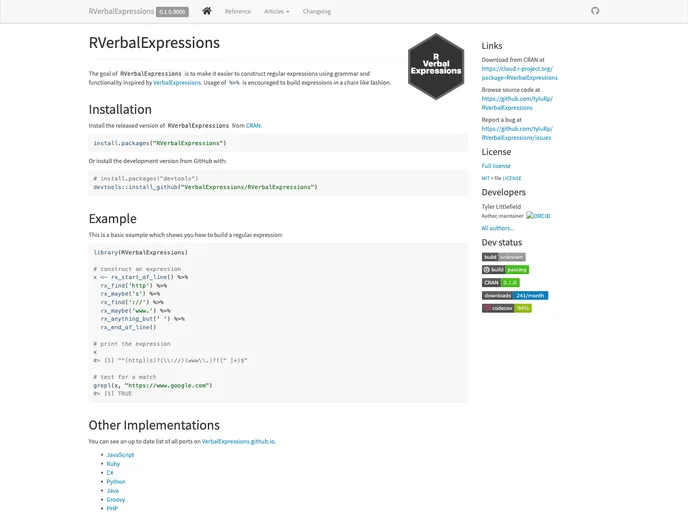Open the ORCID icon next to Author

click(538, 216)
